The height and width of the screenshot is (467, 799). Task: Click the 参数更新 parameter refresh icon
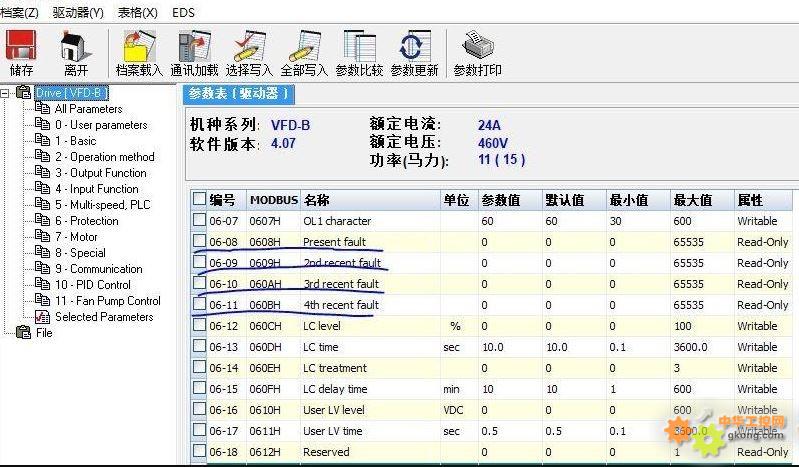pos(413,46)
